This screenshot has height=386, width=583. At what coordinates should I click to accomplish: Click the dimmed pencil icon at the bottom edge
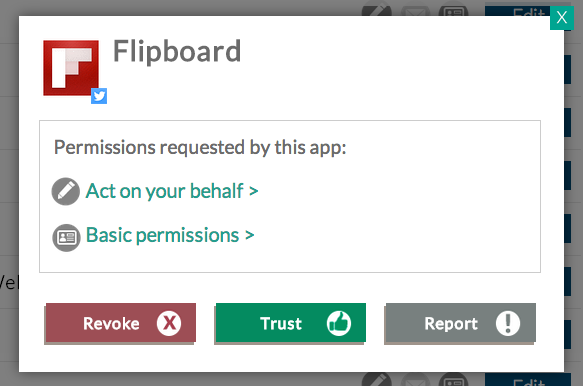click(x=377, y=379)
